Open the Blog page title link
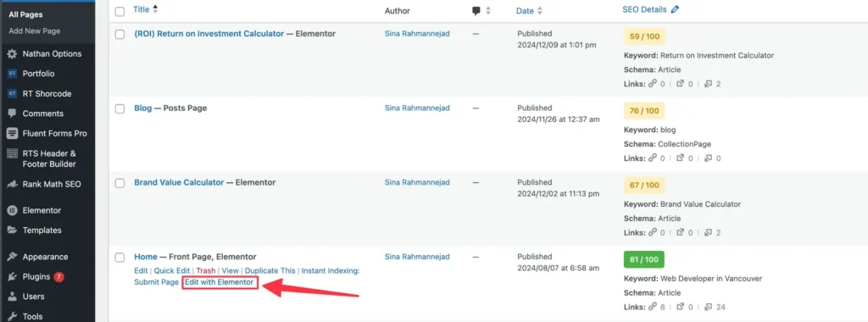The width and height of the screenshot is (868, 322). pyautogui.click(x=142, y=108)
